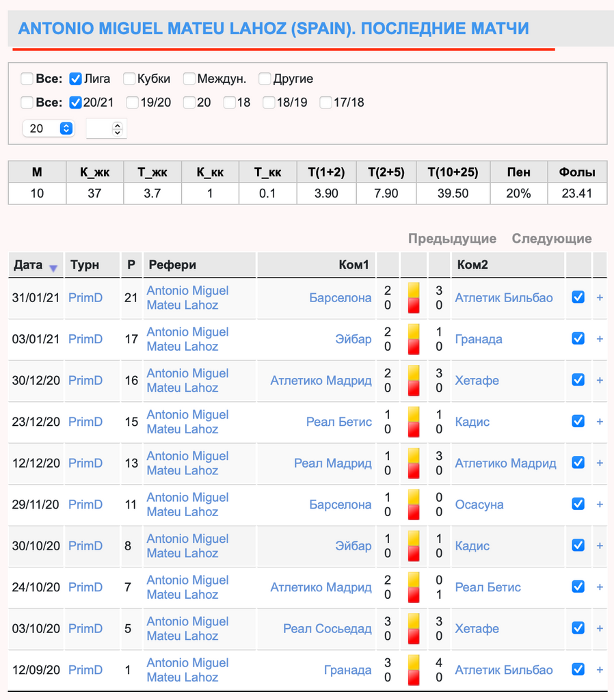Expand details with plus on 30/12/20 row
Screen dimensions: 614x700
coord(600,380)
